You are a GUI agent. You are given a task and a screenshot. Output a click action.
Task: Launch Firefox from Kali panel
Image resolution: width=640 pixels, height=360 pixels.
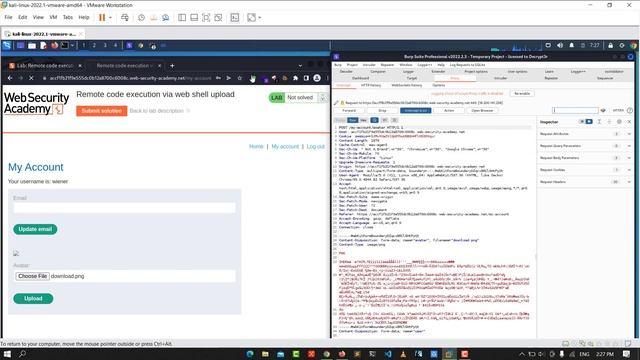point(54,45)
